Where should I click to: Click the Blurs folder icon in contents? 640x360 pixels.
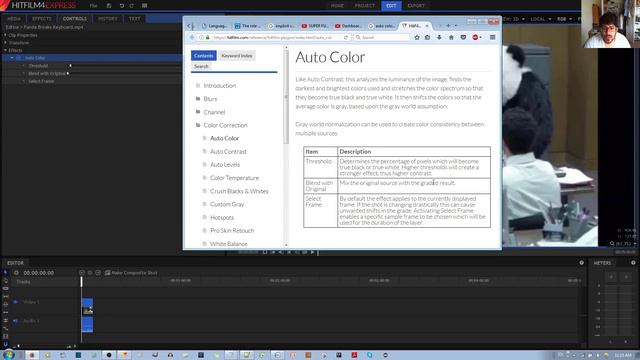tap(198, 98)
